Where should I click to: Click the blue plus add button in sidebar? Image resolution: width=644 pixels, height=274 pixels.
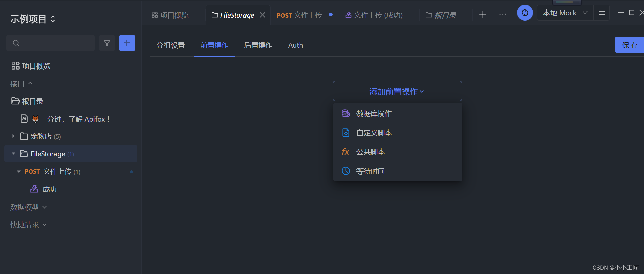[x=127, y=43]
